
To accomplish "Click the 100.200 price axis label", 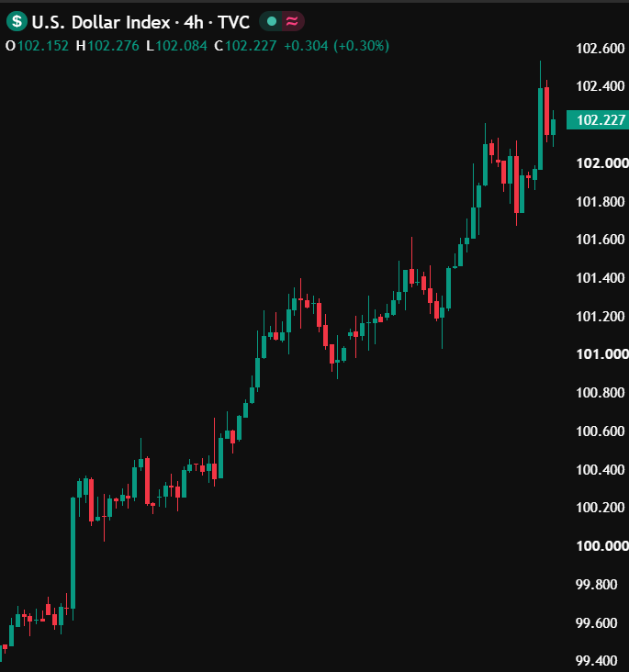I will (x=600, y=508).
